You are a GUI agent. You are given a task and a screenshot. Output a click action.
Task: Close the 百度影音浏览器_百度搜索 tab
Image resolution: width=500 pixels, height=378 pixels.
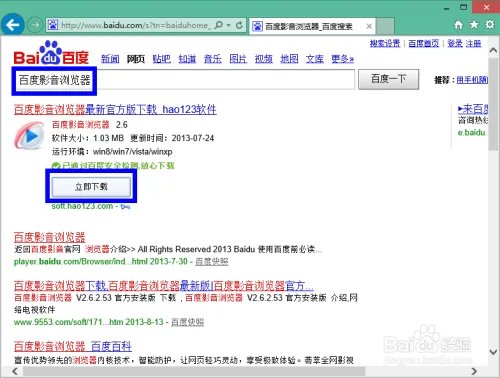(x=369, y=26)
